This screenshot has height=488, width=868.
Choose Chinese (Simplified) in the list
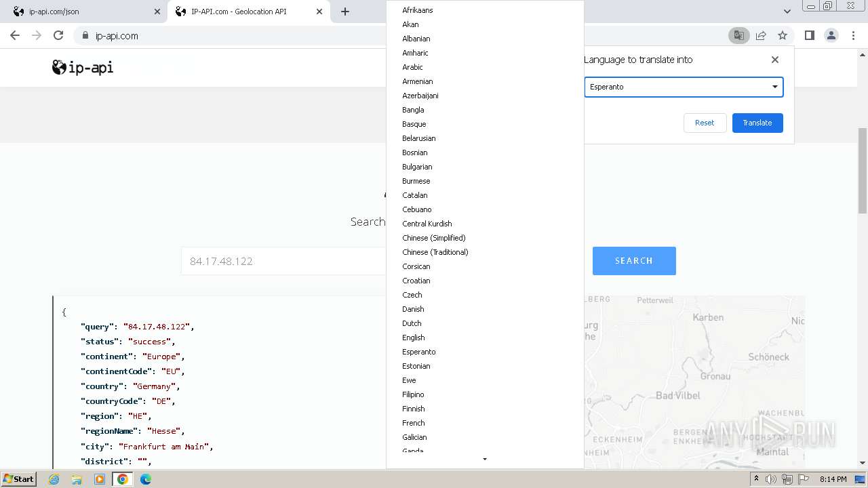(x=485, y=238)
